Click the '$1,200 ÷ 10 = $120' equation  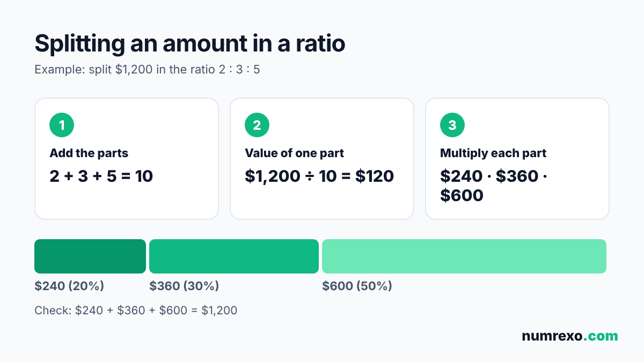point(320,176)
